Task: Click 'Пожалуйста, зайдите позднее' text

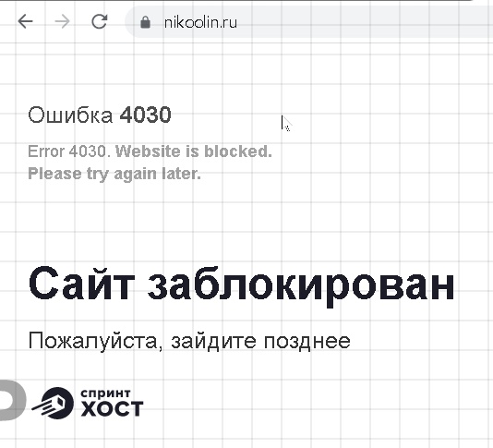Action: 189,342
